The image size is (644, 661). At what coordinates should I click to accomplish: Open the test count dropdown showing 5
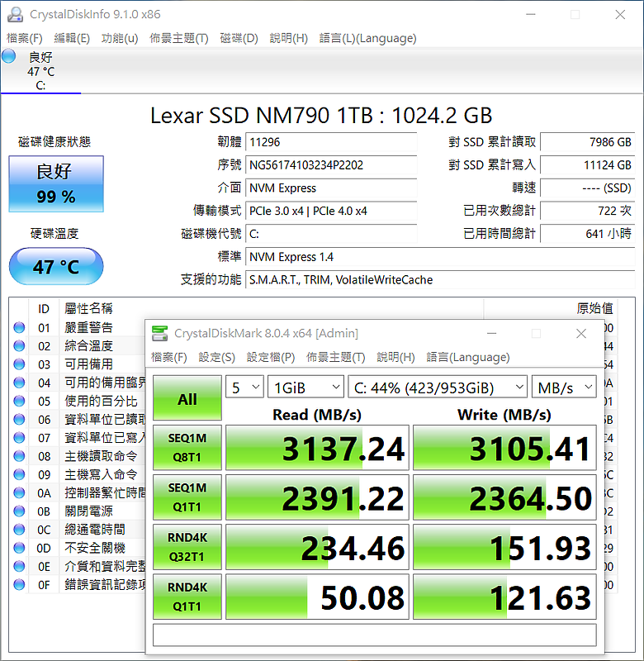pos(244,387)
